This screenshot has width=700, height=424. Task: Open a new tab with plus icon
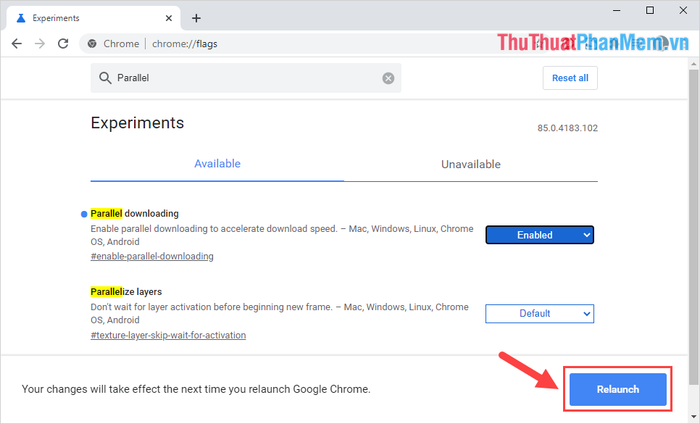196,18
